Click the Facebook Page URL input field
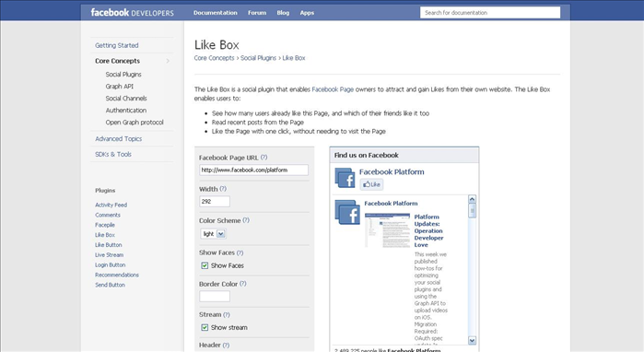Screen dimensions: 644x352 pos(253,170)
